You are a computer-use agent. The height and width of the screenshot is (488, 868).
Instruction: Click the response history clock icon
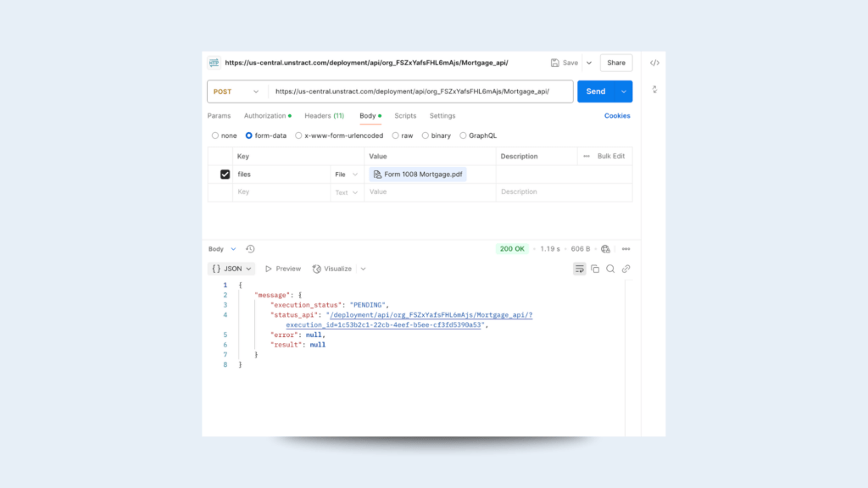(250, 249)
